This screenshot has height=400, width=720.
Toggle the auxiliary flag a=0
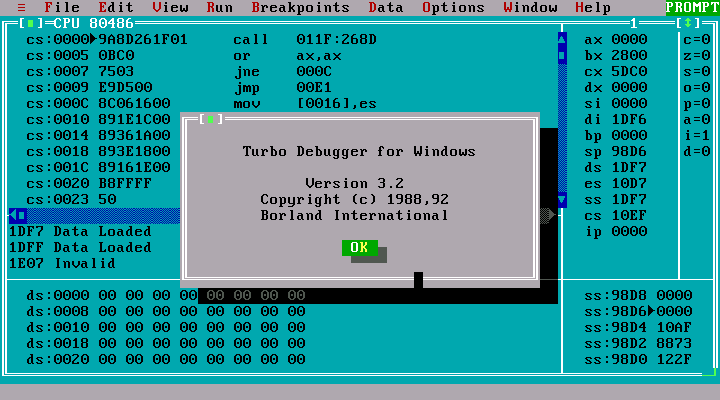[x=697, y=119]
